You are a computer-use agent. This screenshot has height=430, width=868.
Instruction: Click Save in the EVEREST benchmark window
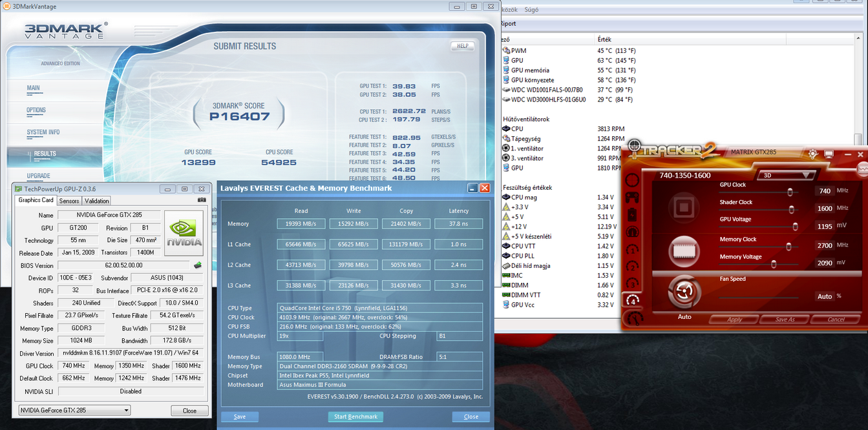[x=240, y=416]
